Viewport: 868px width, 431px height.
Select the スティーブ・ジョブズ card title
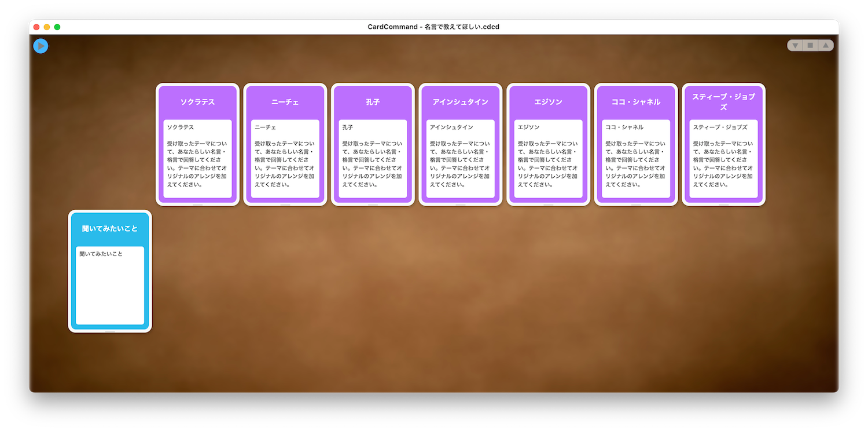(x=724, y=102)
